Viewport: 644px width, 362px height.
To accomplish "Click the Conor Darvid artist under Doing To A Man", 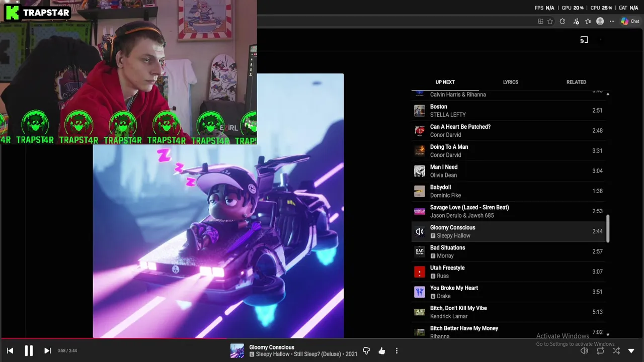I will click(x=445, y=155).
